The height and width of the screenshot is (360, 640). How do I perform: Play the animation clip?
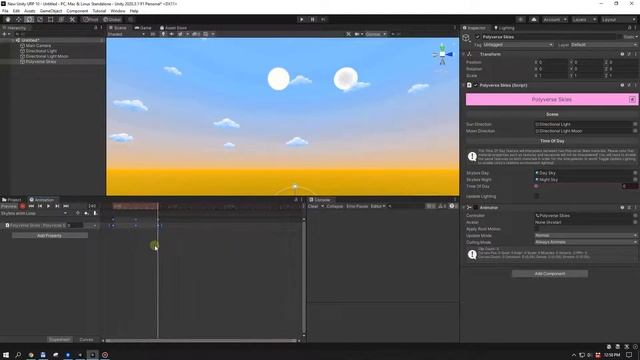pos(49,206)
